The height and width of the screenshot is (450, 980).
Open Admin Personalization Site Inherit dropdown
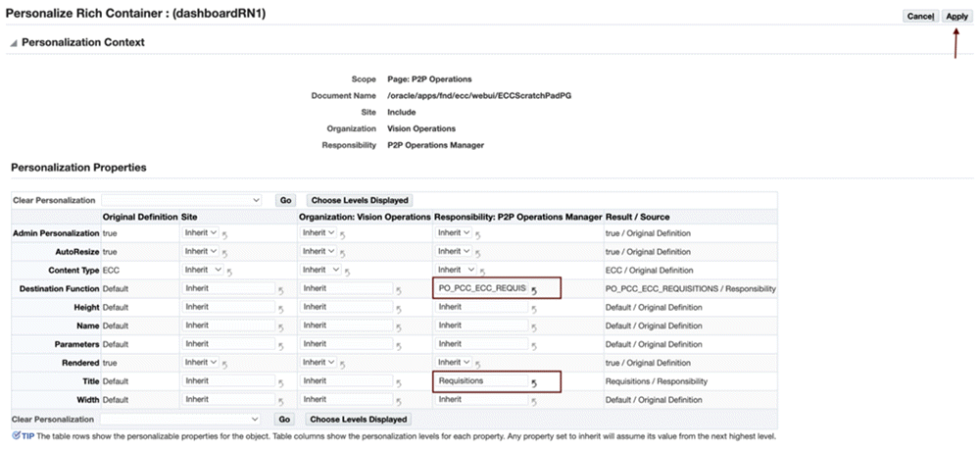(x=200, y=232)
